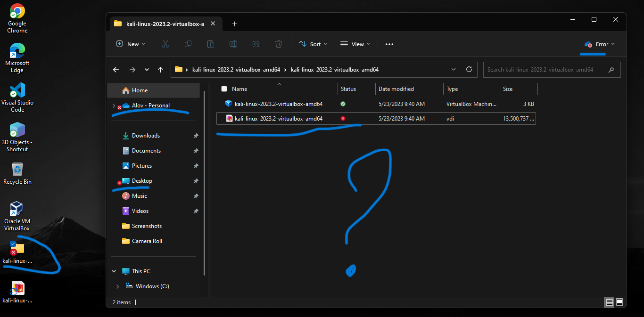The image size is (644, 317).
Task: Go forward with the right arrow
Action: (x=132, y=69)
